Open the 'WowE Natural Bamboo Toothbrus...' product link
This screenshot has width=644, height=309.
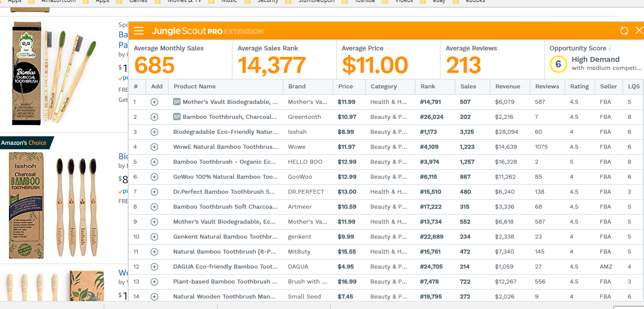(x=225, y=147)
